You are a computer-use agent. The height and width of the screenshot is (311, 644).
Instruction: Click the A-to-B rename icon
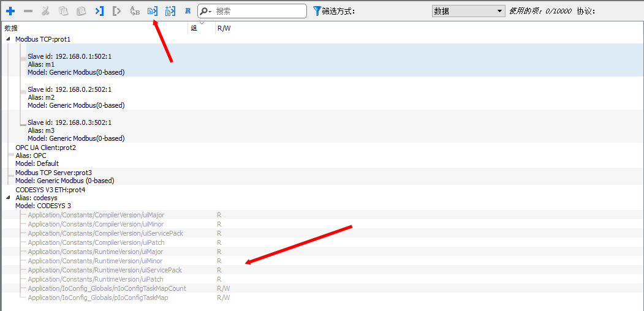click(x=134, y=11)
